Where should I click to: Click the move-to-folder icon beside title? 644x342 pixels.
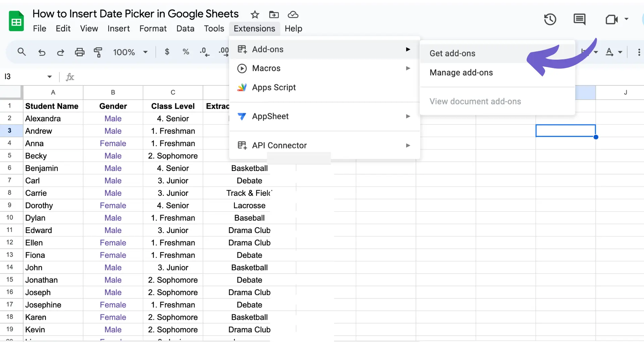click(274, 14)
